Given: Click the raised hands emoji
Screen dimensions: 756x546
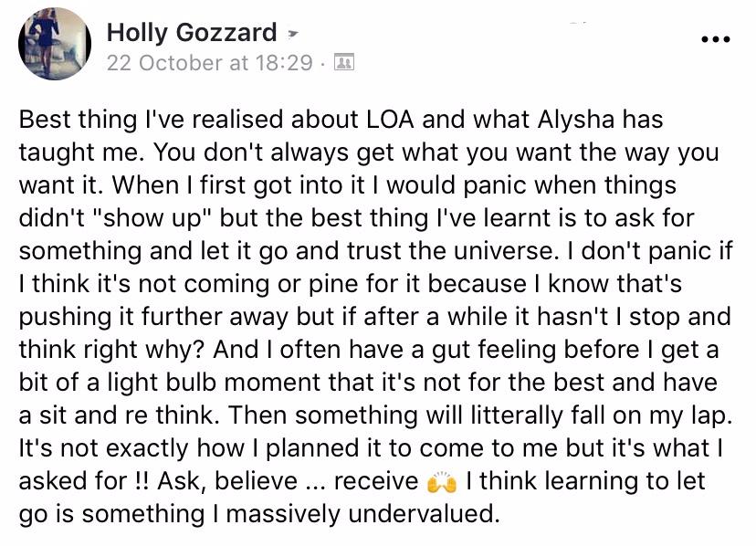Looking at the screenshot, I should pos(441,482).
